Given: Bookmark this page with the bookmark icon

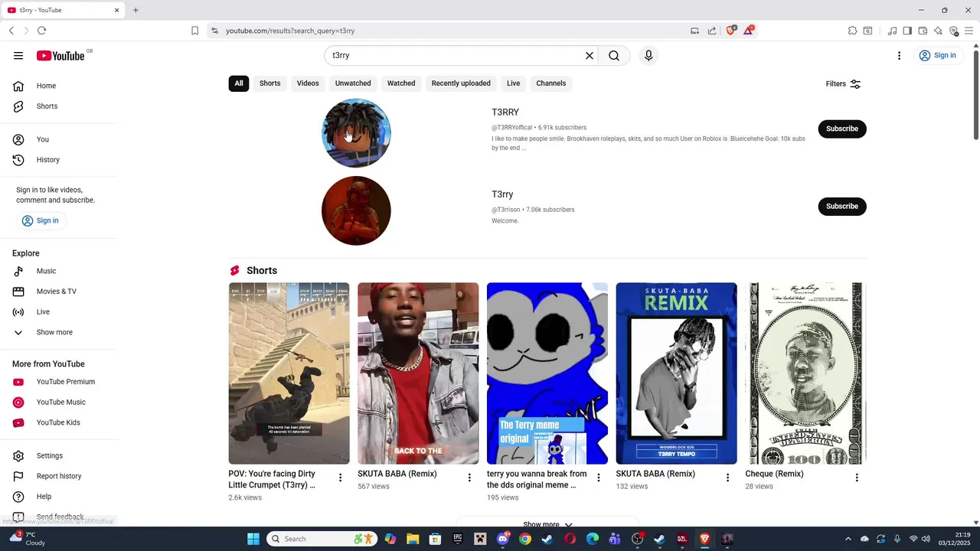Looking at the screenshot, I should 194,31.
